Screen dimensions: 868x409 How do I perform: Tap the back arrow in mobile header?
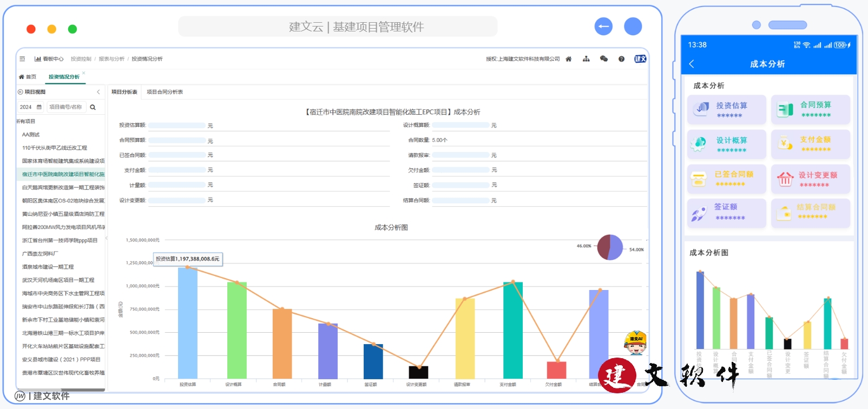point(692,64)
